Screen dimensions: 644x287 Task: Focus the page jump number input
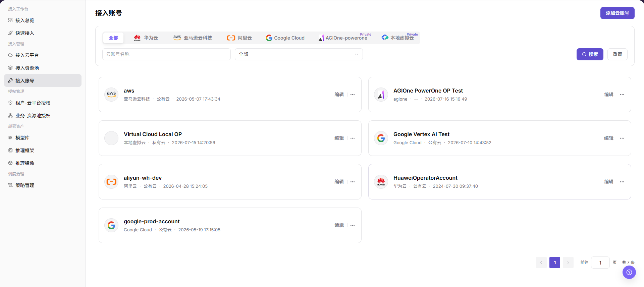click(600, 263)
